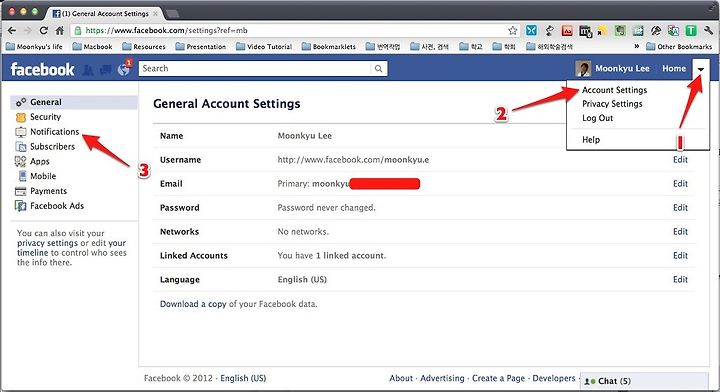Image resolution: width=720 pixels, height=392 pixels.
Task: Click the Advertising footer link
Action: tap(442, 378)
